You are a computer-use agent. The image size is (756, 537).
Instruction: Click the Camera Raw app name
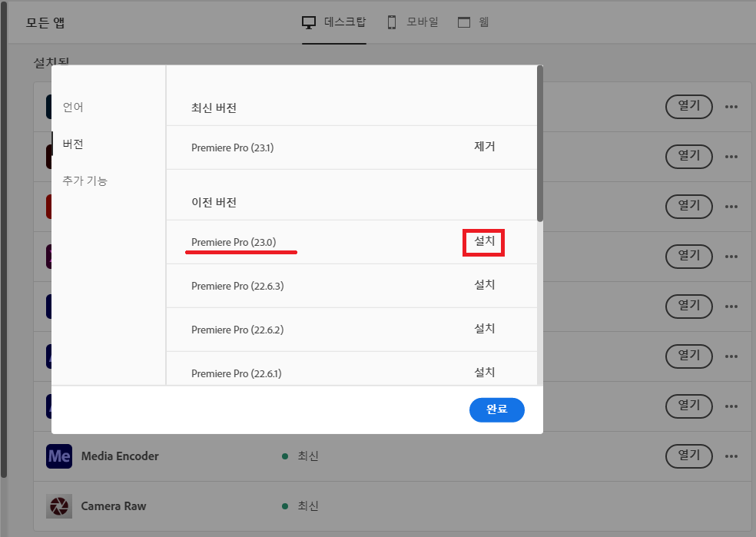[114, 506]
